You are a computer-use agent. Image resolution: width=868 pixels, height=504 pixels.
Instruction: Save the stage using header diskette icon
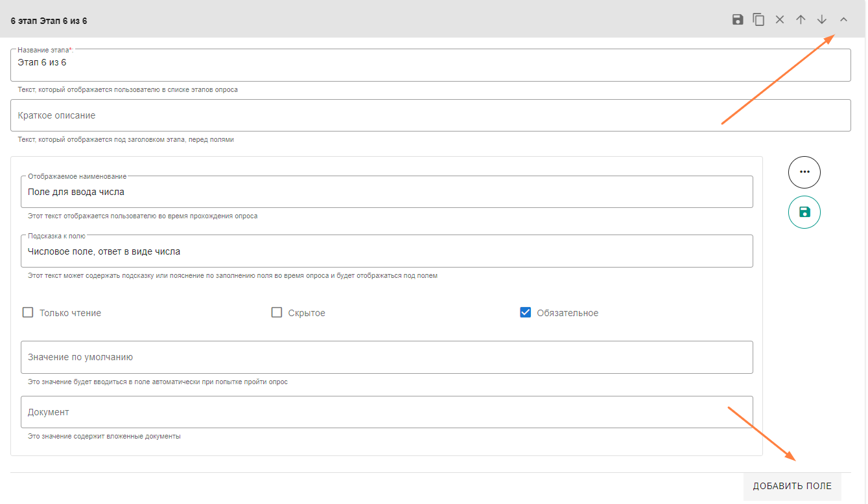pos(738,19)
